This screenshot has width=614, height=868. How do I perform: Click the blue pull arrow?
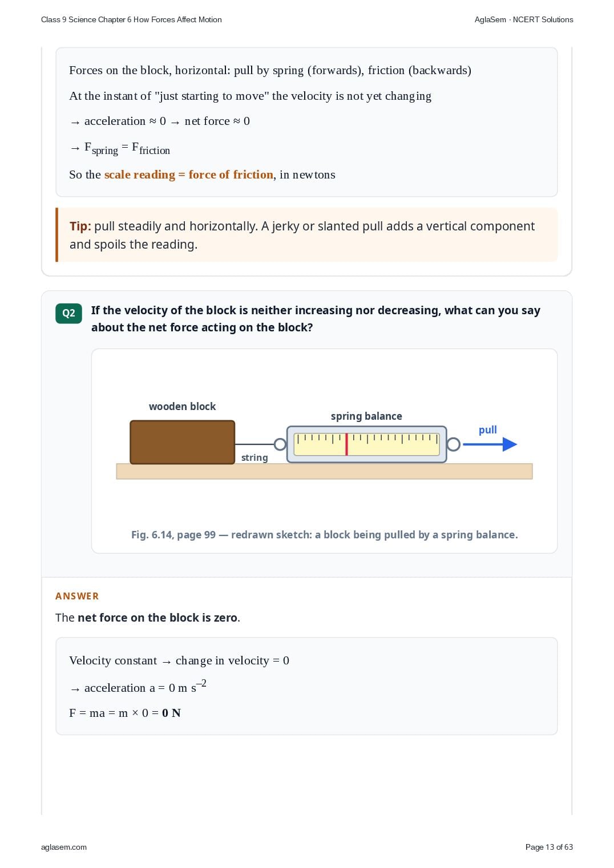tap(490, 444)
